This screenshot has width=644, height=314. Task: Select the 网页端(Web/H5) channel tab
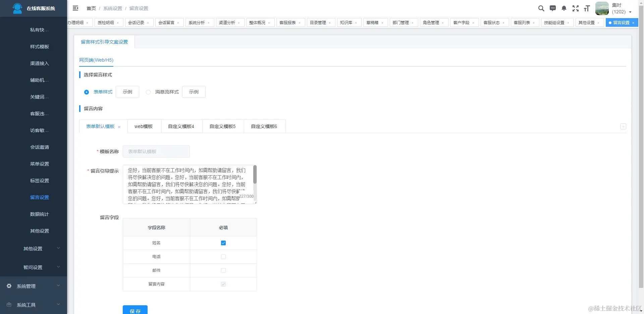96,60
